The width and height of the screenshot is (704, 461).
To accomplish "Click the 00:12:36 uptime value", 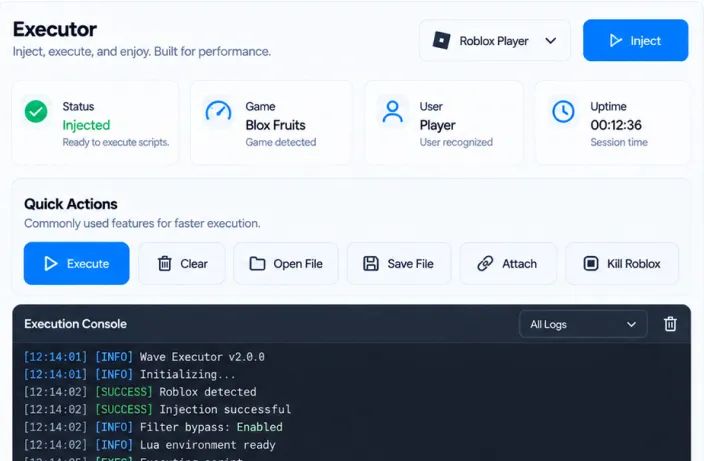I will 616,125.
